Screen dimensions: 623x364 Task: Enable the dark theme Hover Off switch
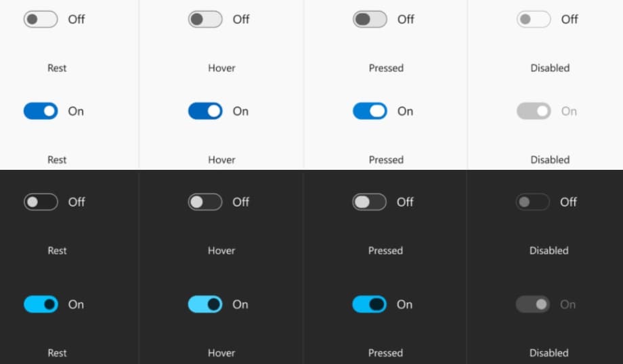click(205, 202)
